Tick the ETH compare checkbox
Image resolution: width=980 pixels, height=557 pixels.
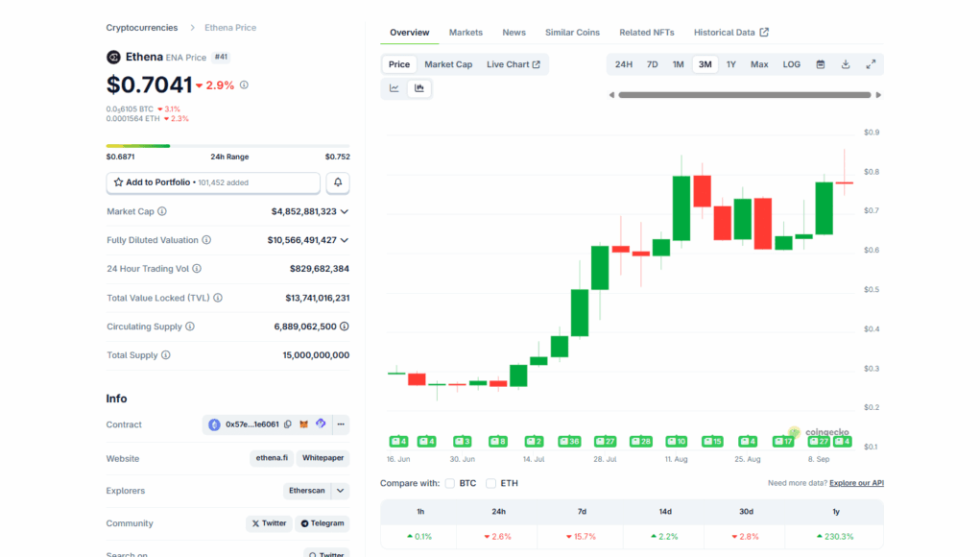coord(491,483)
